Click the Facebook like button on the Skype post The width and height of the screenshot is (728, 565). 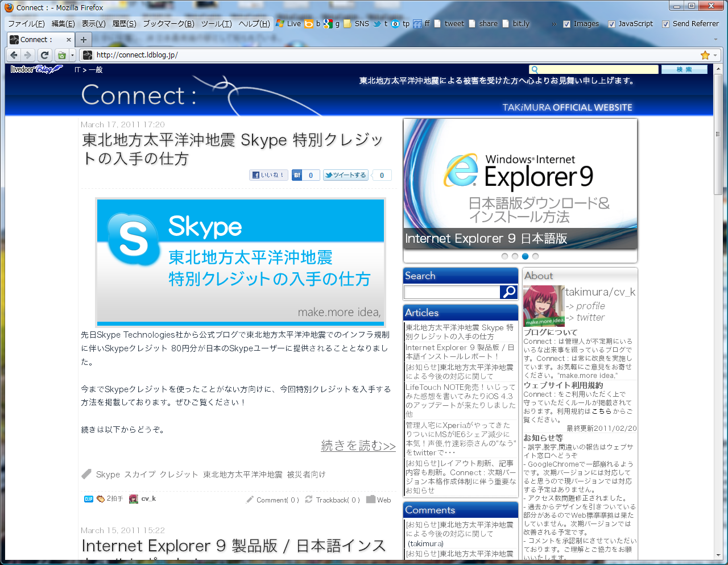268,175
